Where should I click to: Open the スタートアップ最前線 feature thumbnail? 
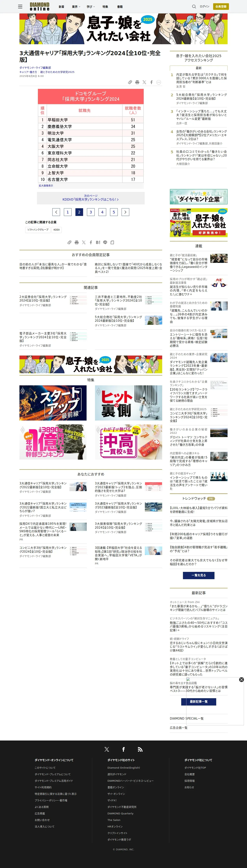coord(53,403)
